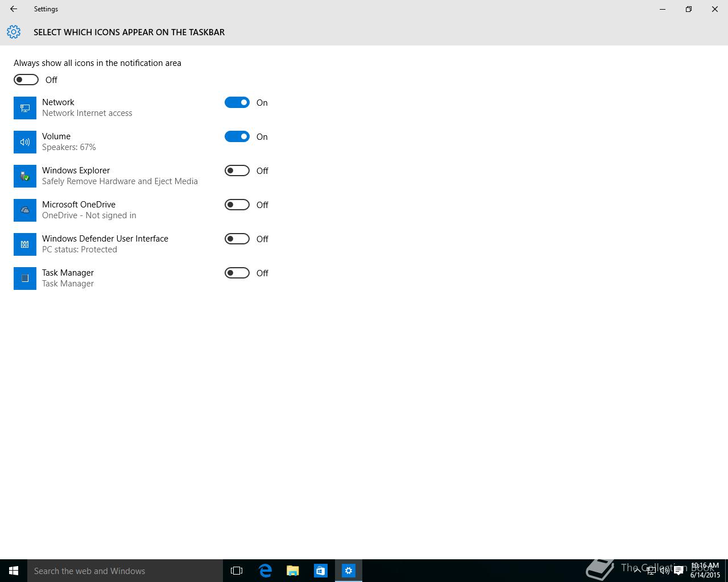Close the Settings window
This screenshot has width=728, height=582.
click(715, 9)
